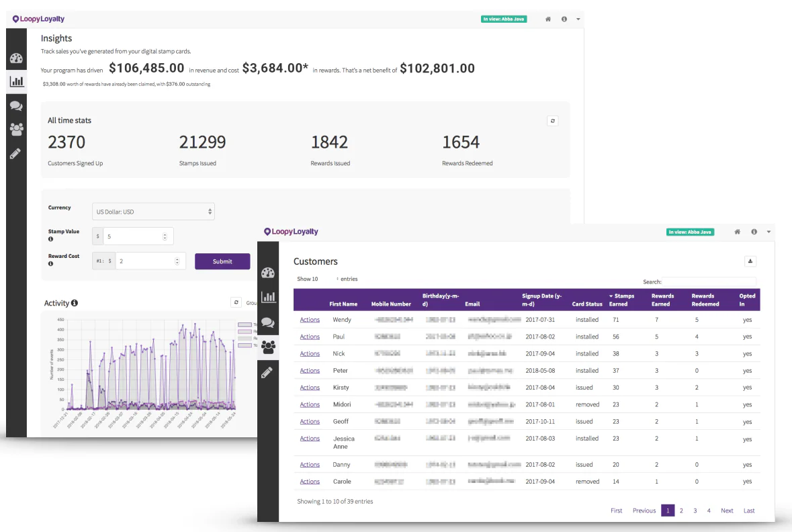Open account dropdown caret in Customers header
This screenshot has width=792, height=532.
pos(768,232)
